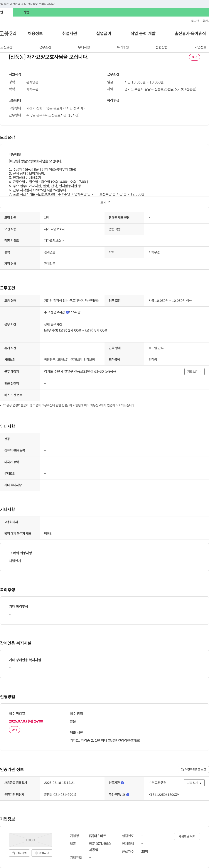The image size is (209, 868).
Task: Click the chevron in 근무 예정지 지도 보기
Action: [x=201, y=372]
